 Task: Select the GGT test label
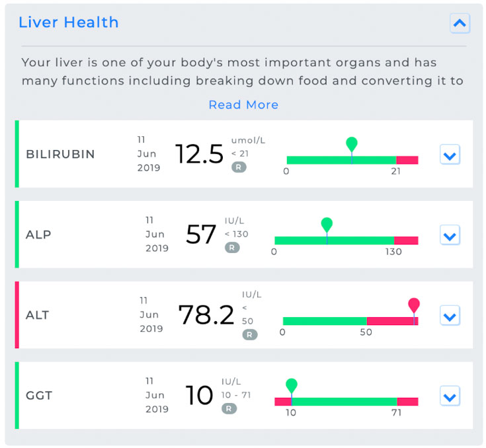click(39, 396)
